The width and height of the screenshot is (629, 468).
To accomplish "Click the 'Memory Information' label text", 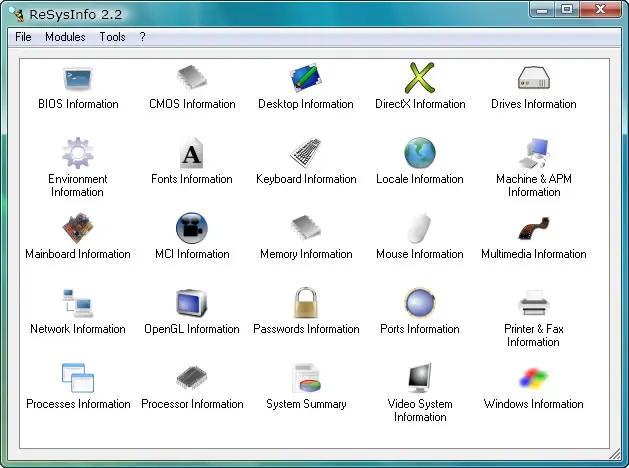I will coord(306,254).
